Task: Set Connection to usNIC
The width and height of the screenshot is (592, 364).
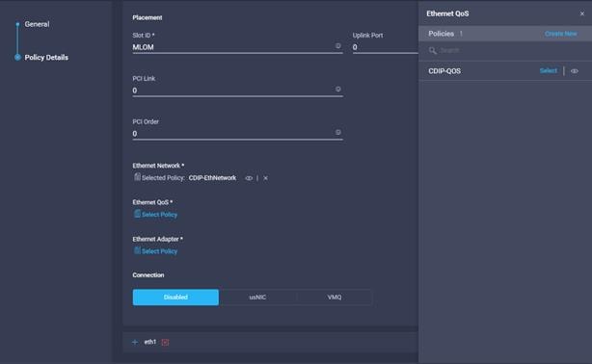Action: pyautogui.click(x=257, y=298)
